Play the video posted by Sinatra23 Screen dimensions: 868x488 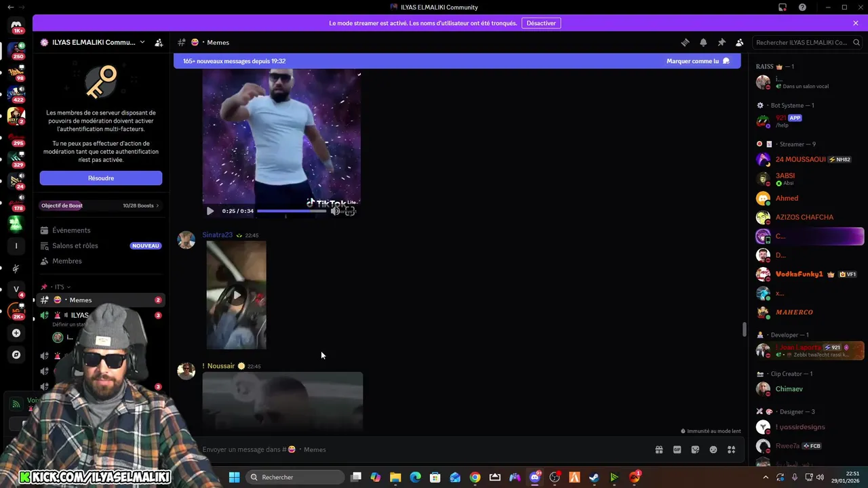point(237,295)
